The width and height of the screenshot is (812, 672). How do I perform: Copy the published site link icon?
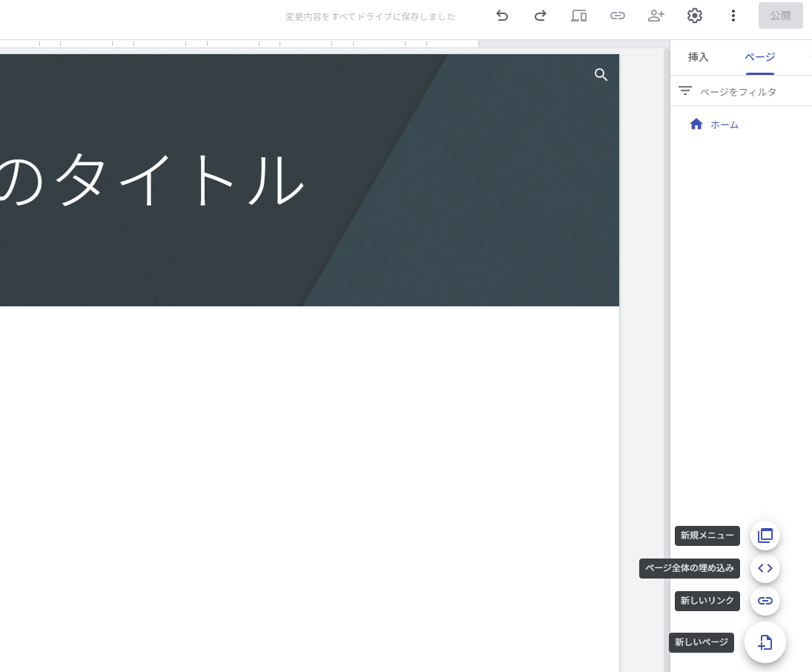[617, 16]
